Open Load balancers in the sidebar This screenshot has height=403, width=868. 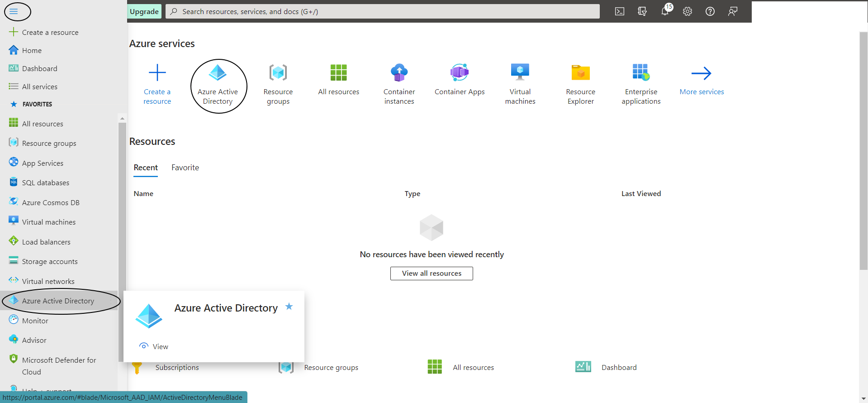coord(46,242)
